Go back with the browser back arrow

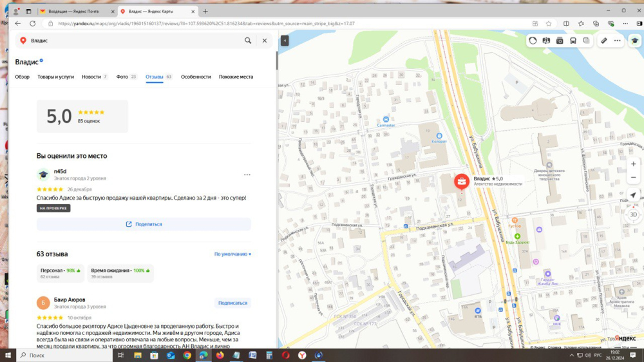click(17, 23)
